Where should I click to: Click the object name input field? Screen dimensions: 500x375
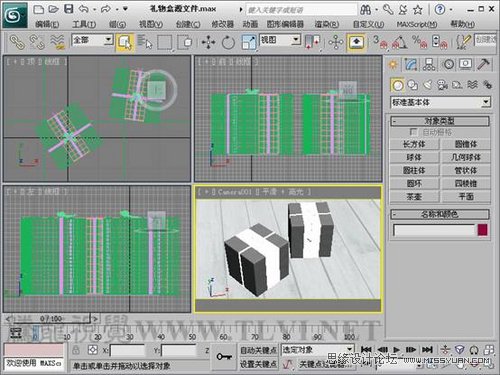(434, 230)
